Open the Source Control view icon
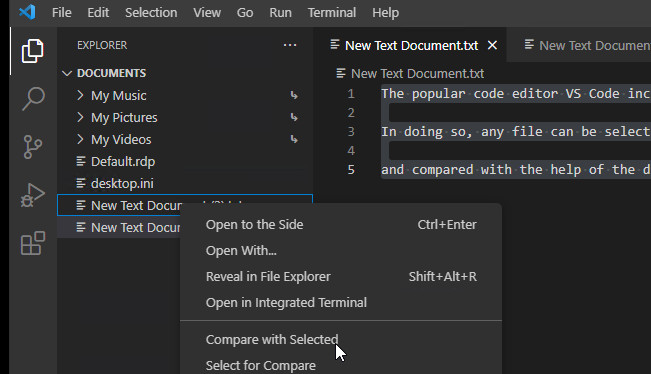 point(32,147)
